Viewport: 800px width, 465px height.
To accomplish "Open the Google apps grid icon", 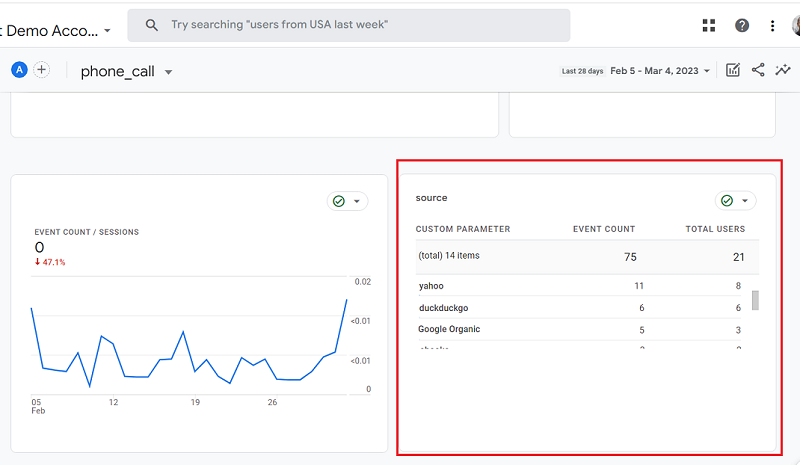I will [709, 26].
